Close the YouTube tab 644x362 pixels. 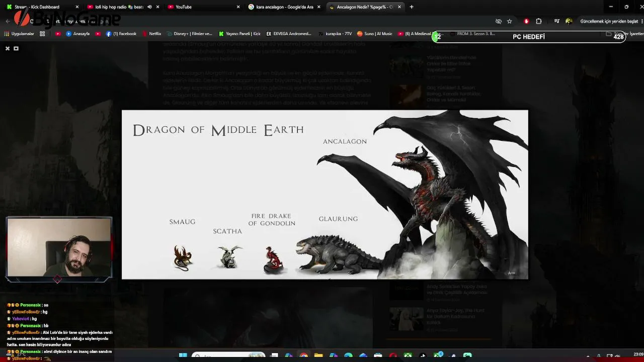click(x=238, y=7)
